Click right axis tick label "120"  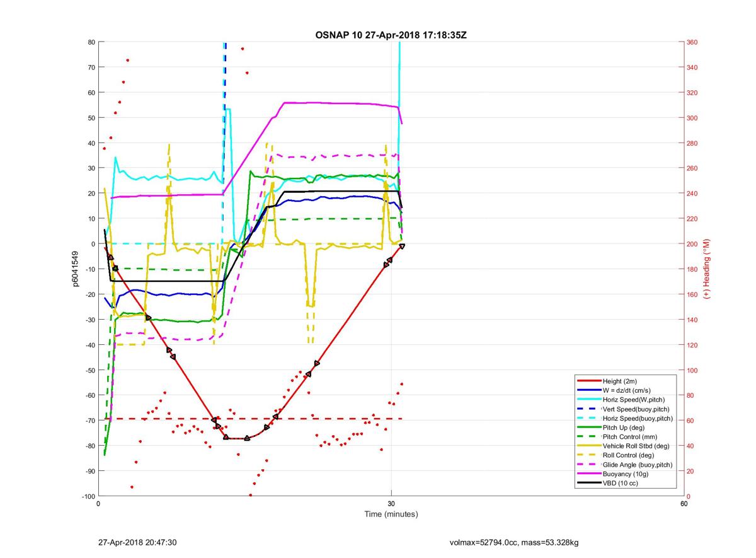(x=692, y=345)
